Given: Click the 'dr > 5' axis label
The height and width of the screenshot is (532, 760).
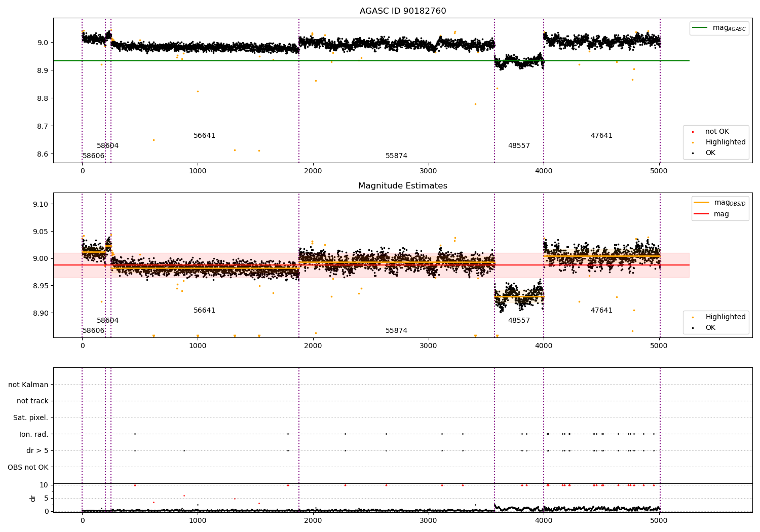Looking at the screenshot, I should [x=37, y=451].
